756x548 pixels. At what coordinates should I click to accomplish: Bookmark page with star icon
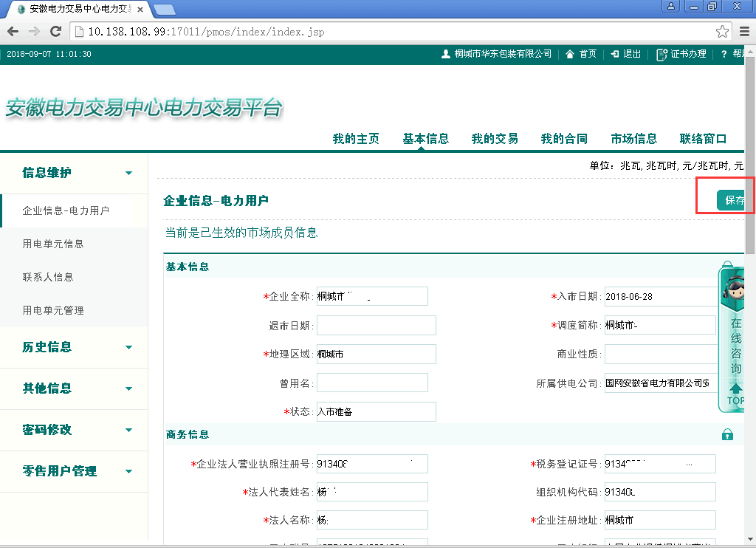click(x=722, y=32)
